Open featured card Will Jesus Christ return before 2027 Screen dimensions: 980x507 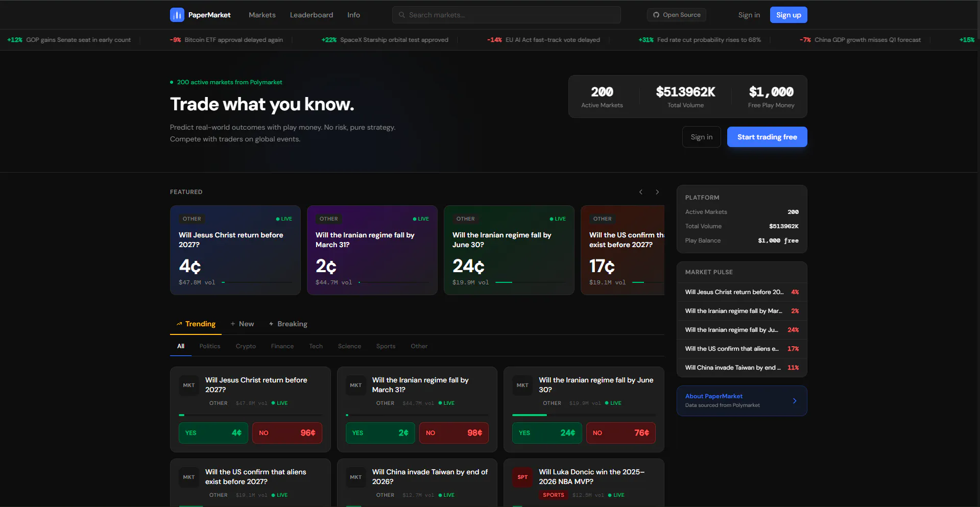235,250
